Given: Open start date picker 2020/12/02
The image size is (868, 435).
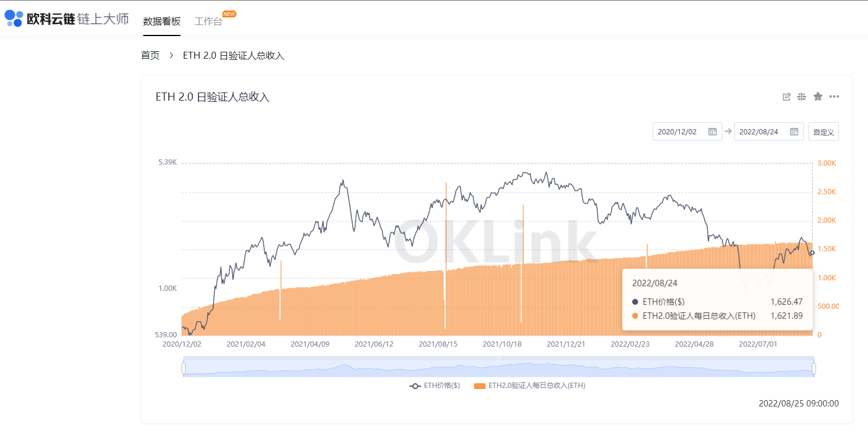Looking at the screenshot, I should (x=679, y=132).
